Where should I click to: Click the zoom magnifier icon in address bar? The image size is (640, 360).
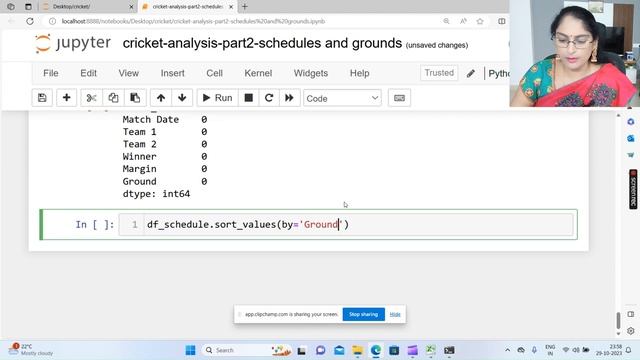447,21
